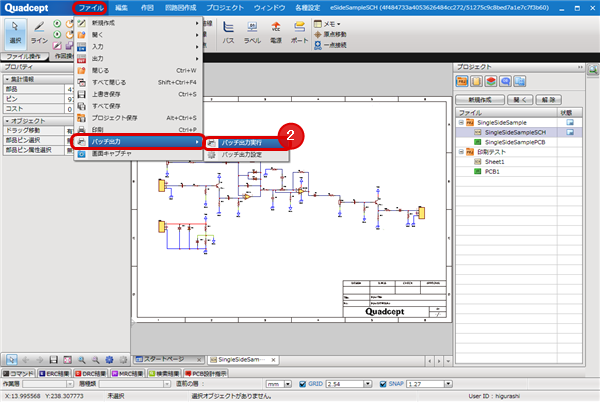Choose the ラベル label tool
The height and width of the screenshot is (402, 600).
pyautogui.click(x=252, y=33)
